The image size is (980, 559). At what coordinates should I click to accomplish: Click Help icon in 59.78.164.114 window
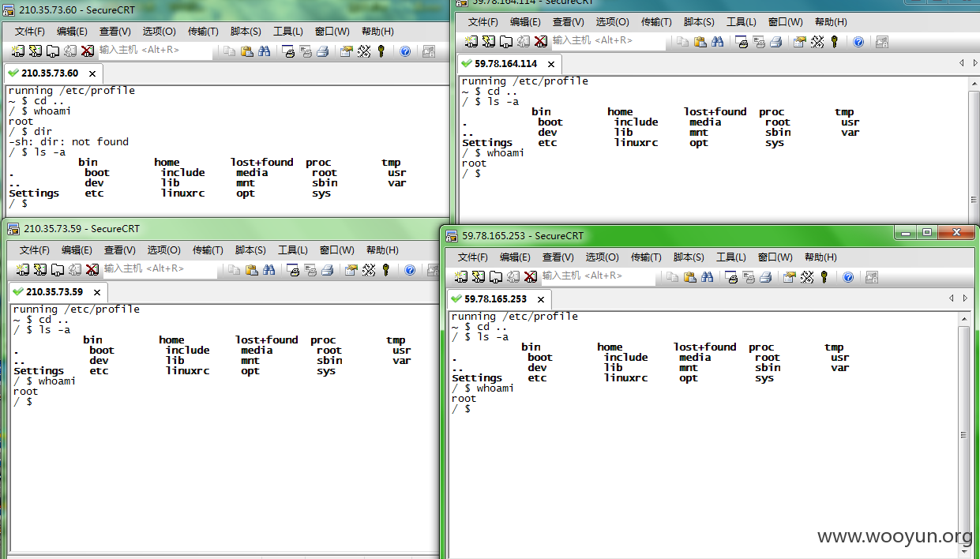858,41
